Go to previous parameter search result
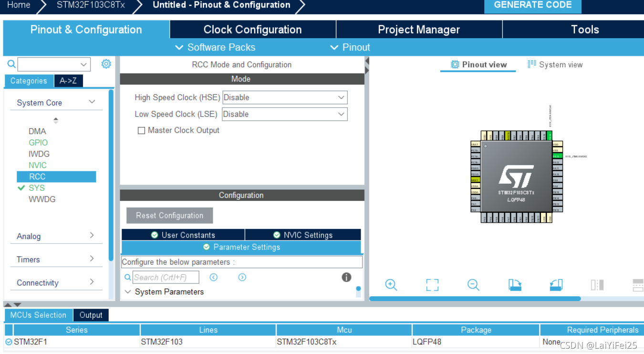Screen dimensions: 644x354 pyautogui.click(x=214, y=277)
